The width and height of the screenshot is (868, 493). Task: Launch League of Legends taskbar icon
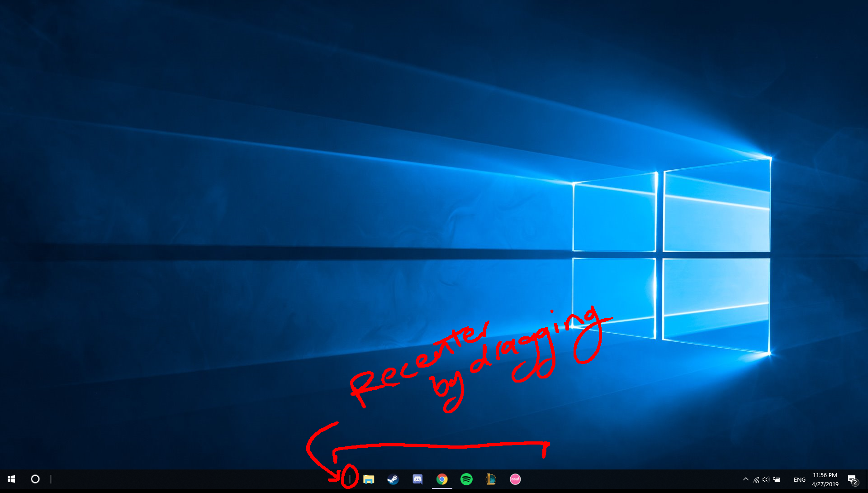point(491,479)
